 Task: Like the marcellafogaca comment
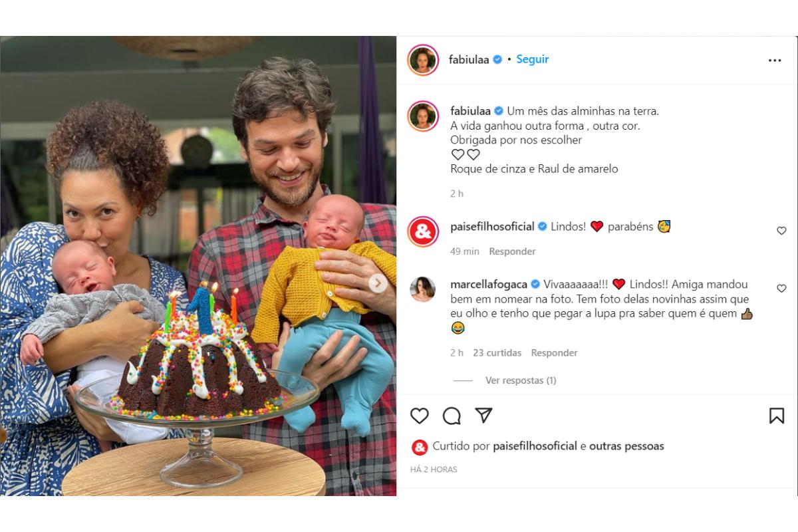781,289
